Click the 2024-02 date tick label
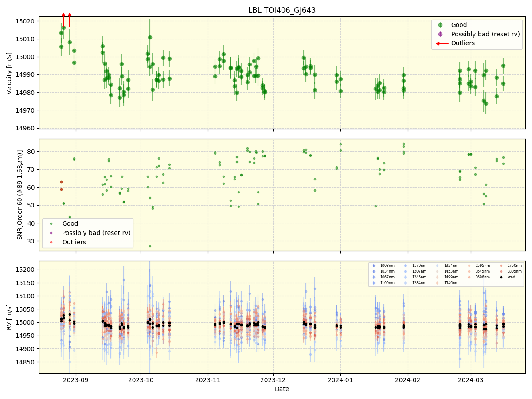The image size is (532, 399). 407,380
